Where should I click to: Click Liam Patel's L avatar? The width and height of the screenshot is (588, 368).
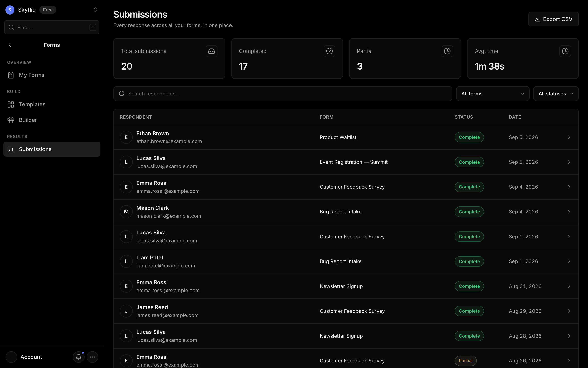pyautogui.click(x=126, y=261)
